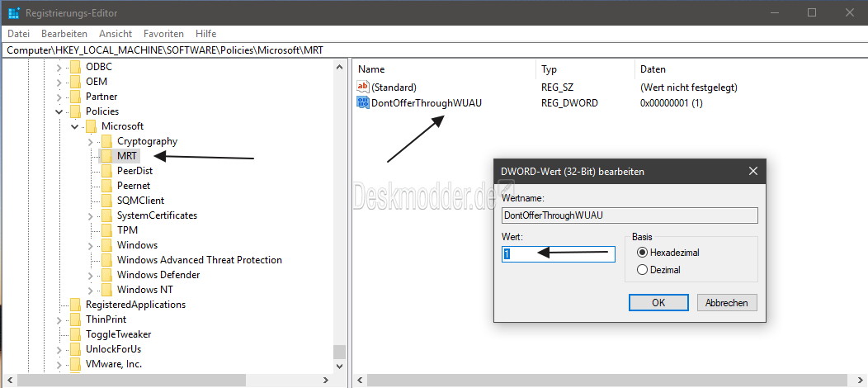This screenshot has height=388, width=868.
Task: Click the registry path address bar
Action: tap(434, 50)
